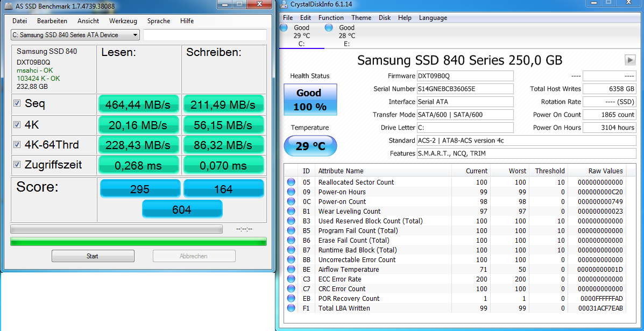
Task: Select the E: disk tab
Action: point(346,36)
